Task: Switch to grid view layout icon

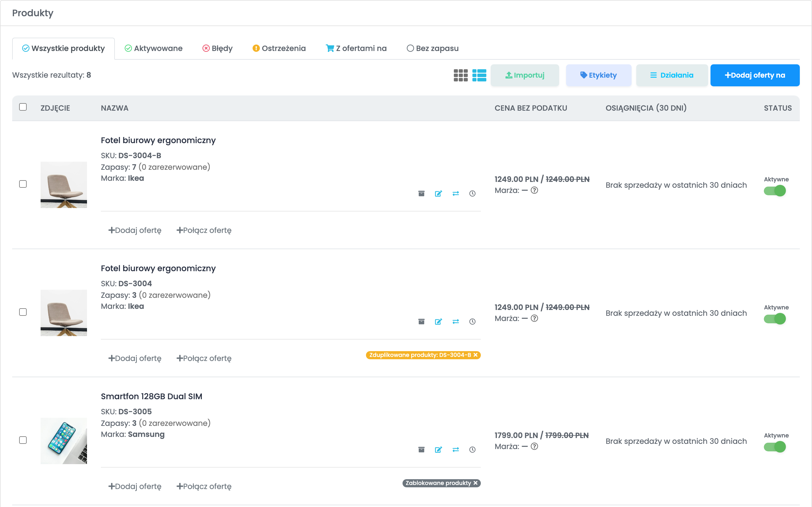Action: coord(460,75)
